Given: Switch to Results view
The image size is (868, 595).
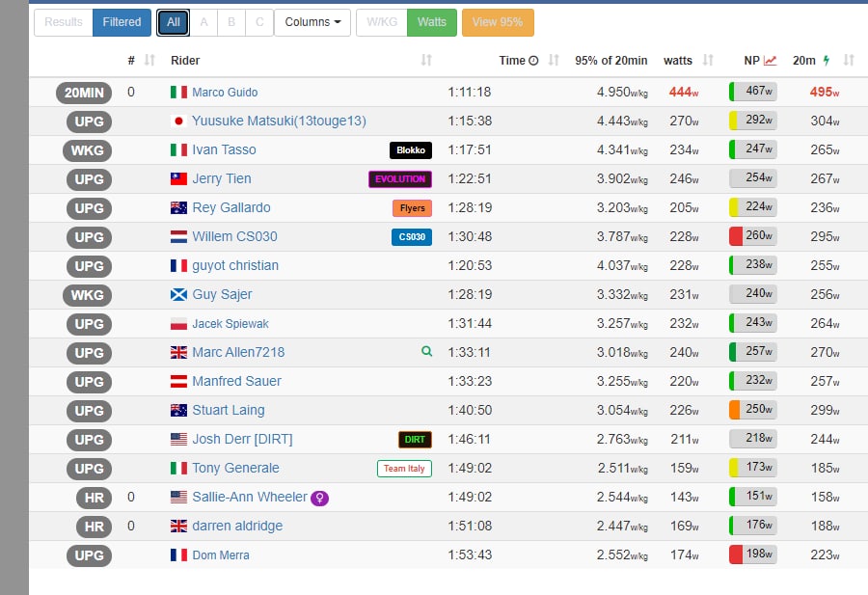Looking at the screenshot, I should 64,22.
